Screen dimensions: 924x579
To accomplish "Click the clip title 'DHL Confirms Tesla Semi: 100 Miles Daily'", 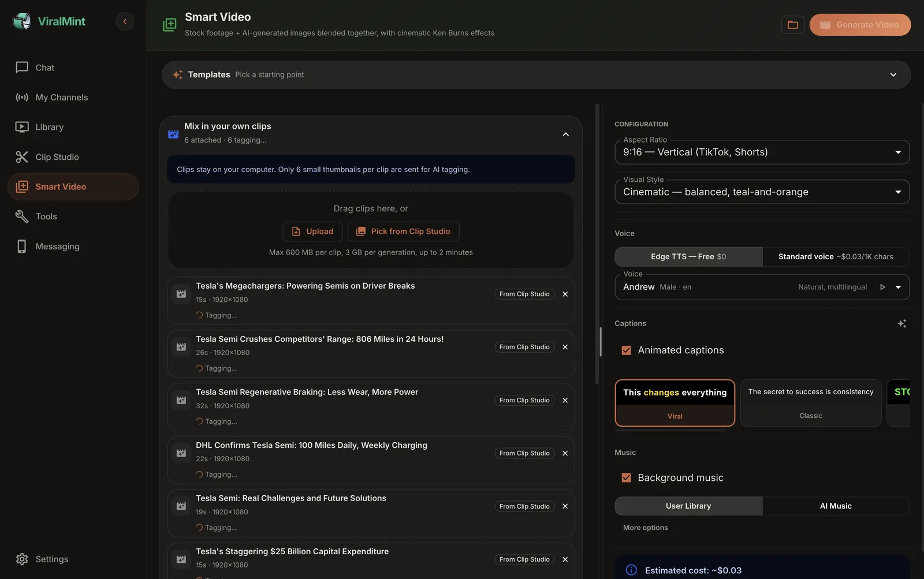I will click(x=311, y=446).
